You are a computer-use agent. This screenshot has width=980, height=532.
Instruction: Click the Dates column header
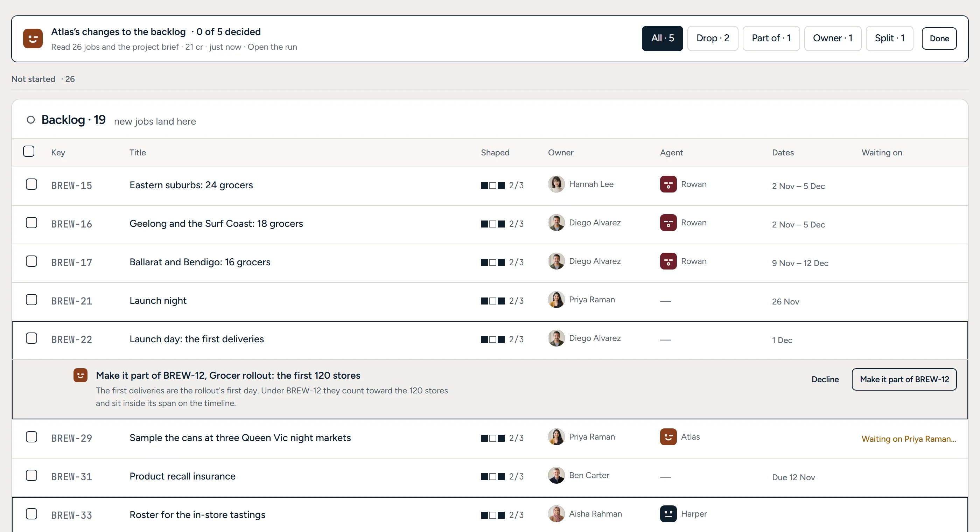coord(783,153)
